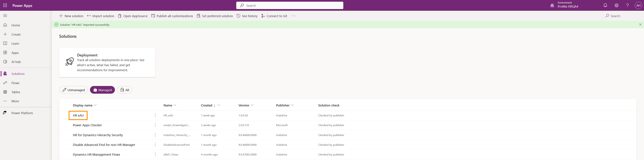Open the Deployment card
This screenshot has height=160, width=644.
(x=107, y=62)
